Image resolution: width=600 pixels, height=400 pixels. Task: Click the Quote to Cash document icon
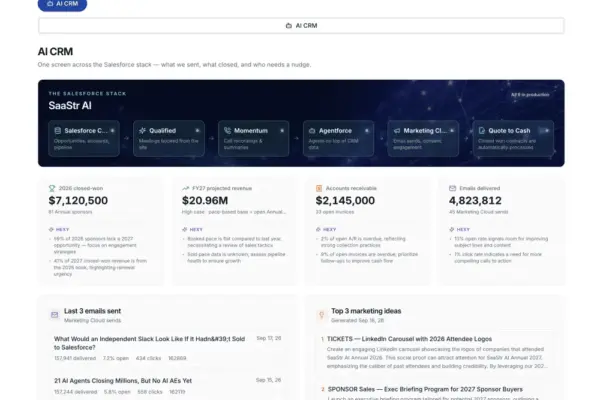[x=482, y=131]
